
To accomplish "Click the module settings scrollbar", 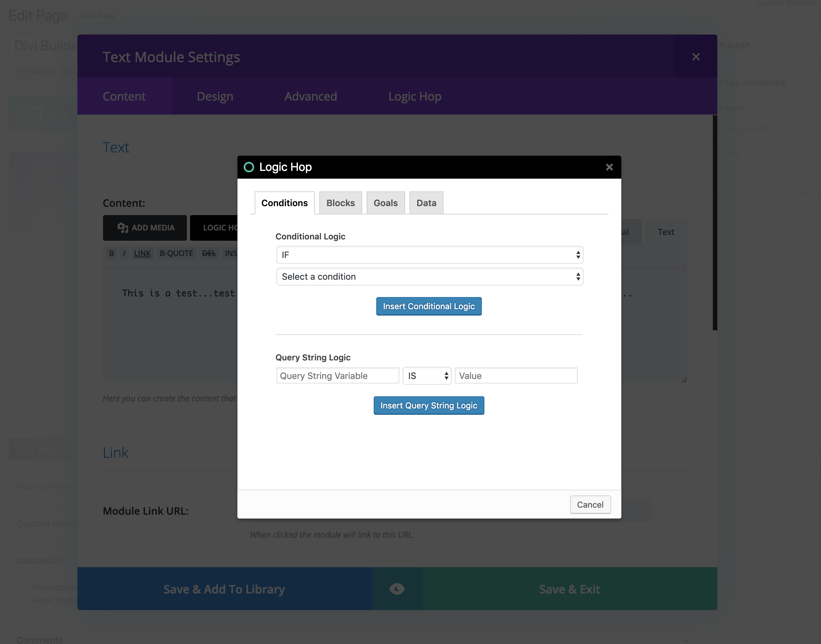I will click(x=715, y=222).
